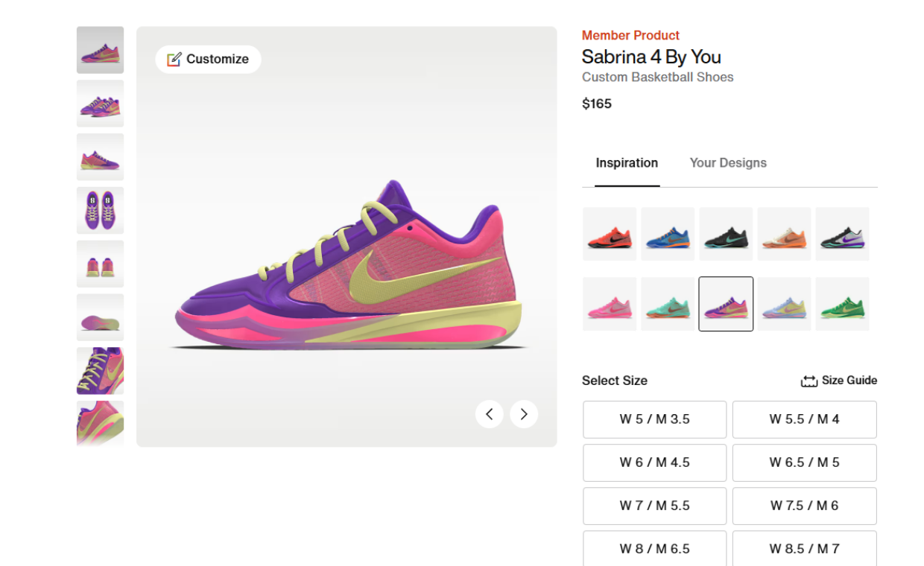Viewport: 924px width, 566px height.
Task: Switch to the Your Designs tab
Action: pos(728,163)
